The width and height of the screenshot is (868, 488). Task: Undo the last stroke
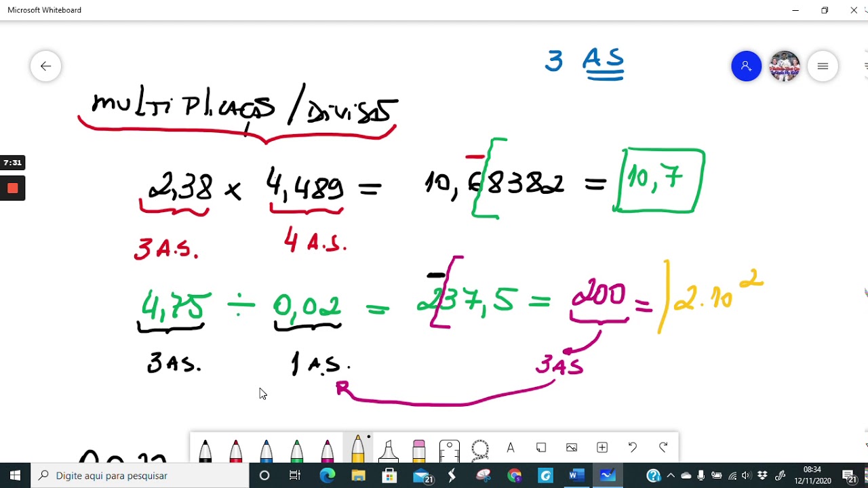(x=633, y=447)
